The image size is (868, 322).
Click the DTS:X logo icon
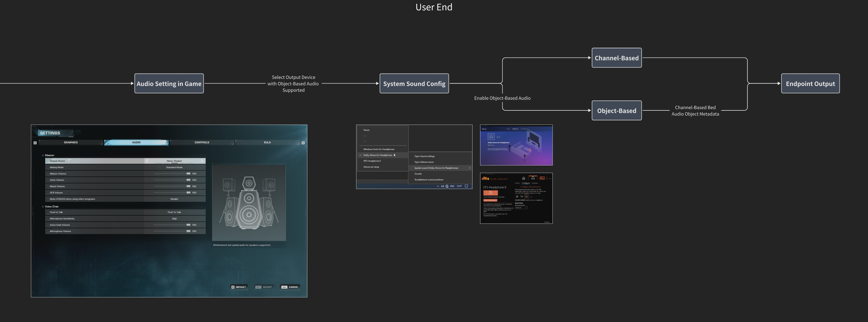[542, 178]
